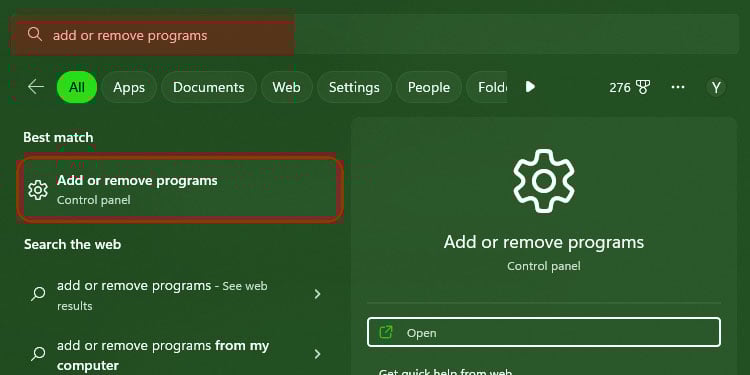Click the external-link Open icon

386,332
